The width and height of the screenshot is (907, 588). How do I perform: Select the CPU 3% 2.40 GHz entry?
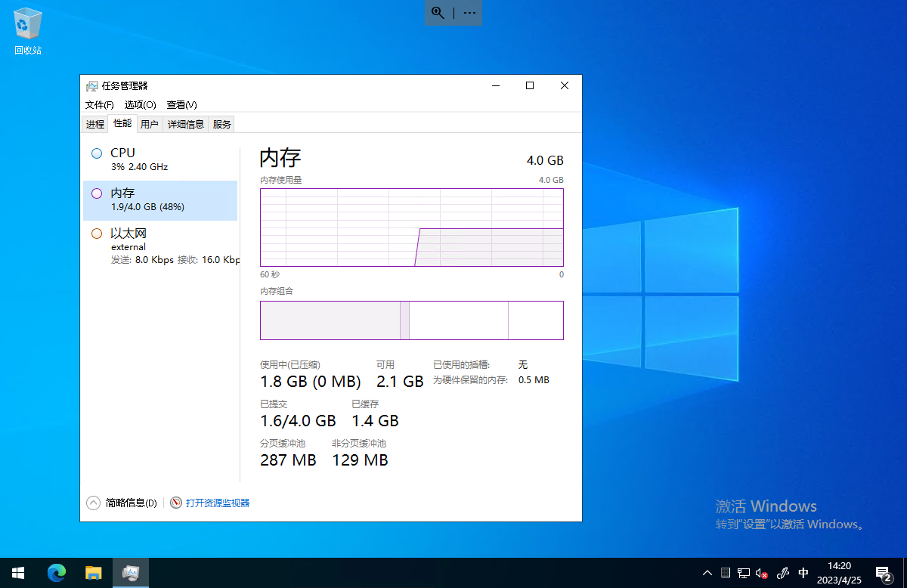[x=160, y=159]
